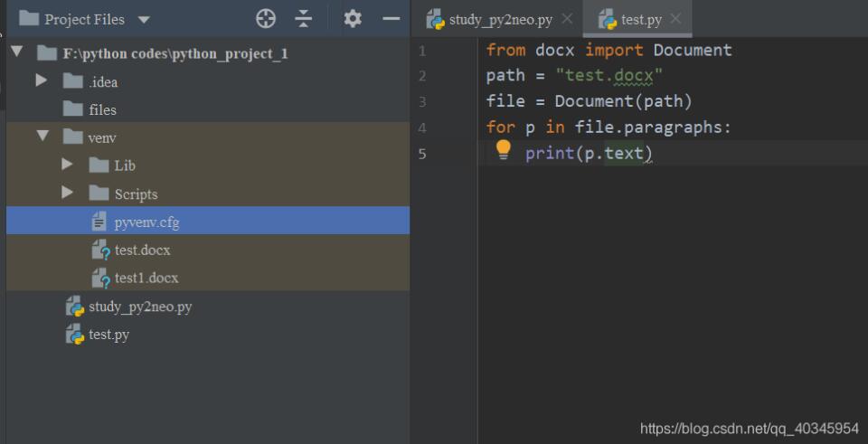Open the Project Files view dropdown

point(145,19)
